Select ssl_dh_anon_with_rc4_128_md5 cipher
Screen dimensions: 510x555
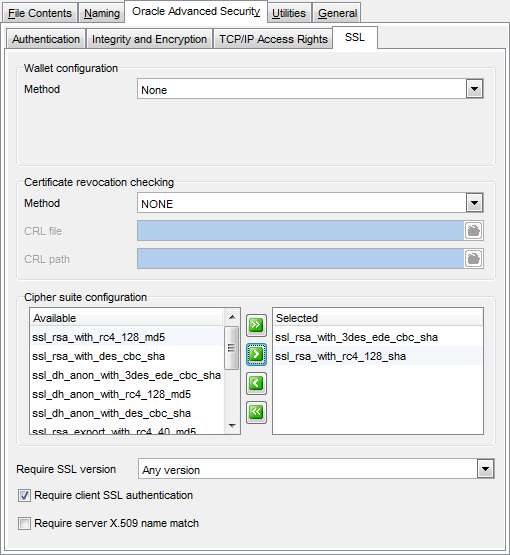coord(127,394)
